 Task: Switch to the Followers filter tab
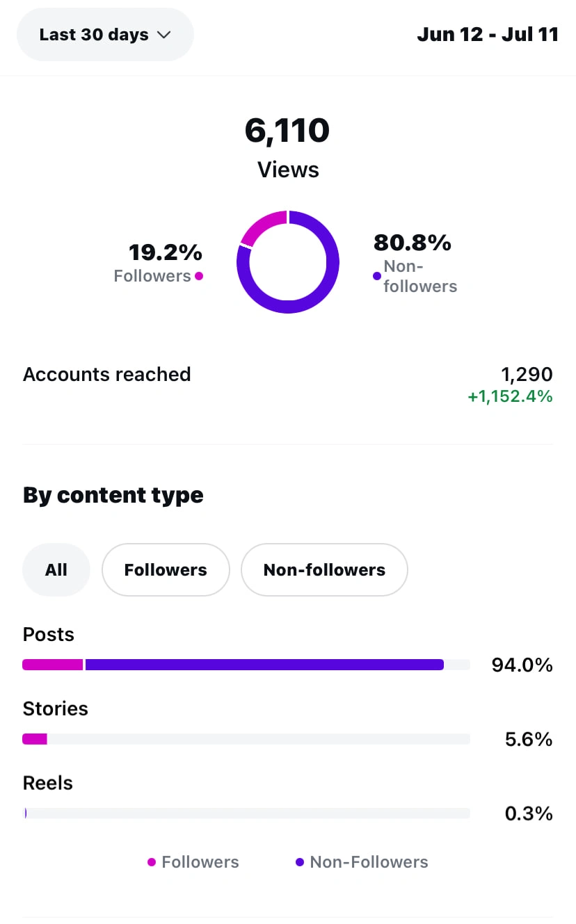(166, 570)
